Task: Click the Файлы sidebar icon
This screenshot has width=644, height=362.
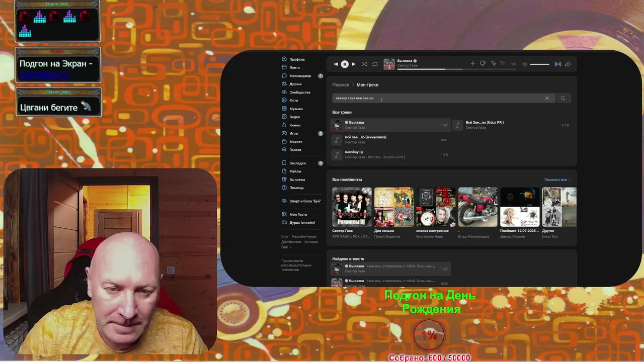Action: point(284,171)
